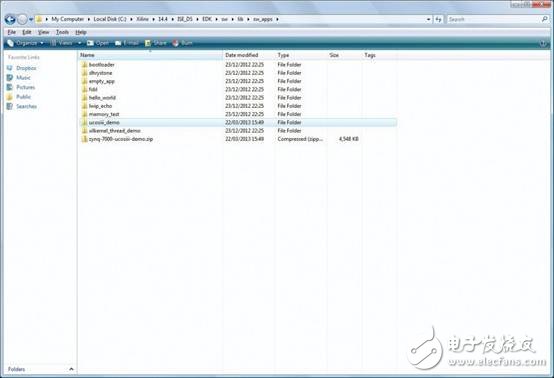Open the File menu
This screenshot has height=378, width=554.
coord(12,32)
